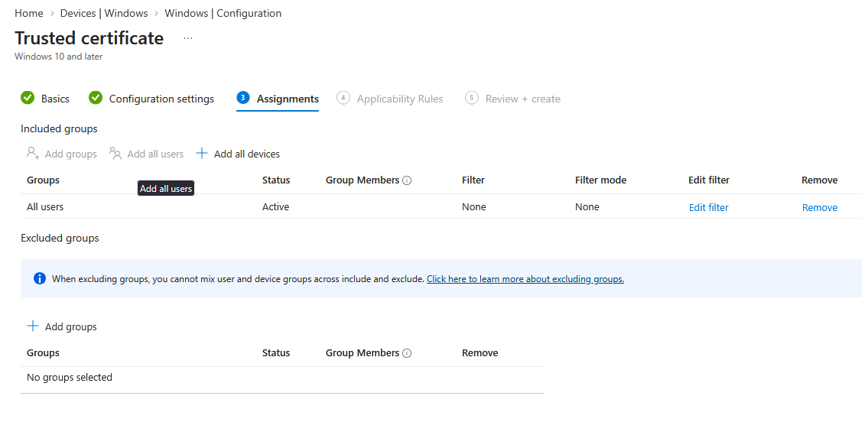The width and height of the screenshot is (868, 448).
Task: Click the Edit filter column header
Action: [709, 180]
